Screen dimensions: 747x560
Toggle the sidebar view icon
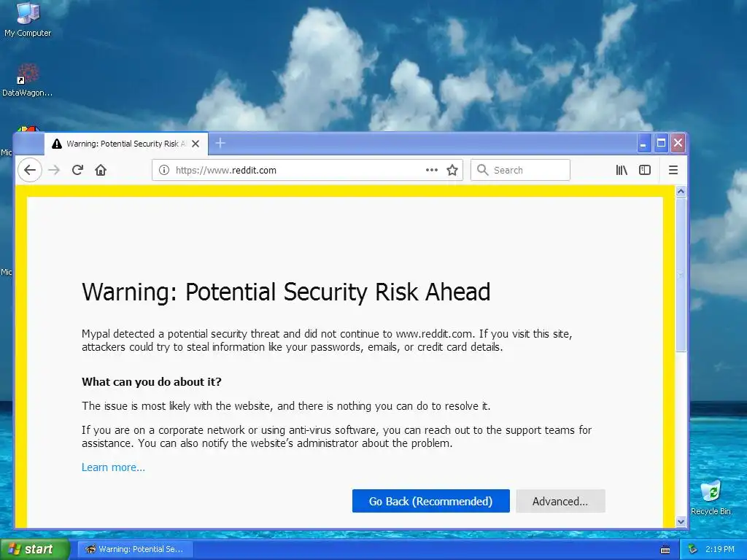pos(645,170)
